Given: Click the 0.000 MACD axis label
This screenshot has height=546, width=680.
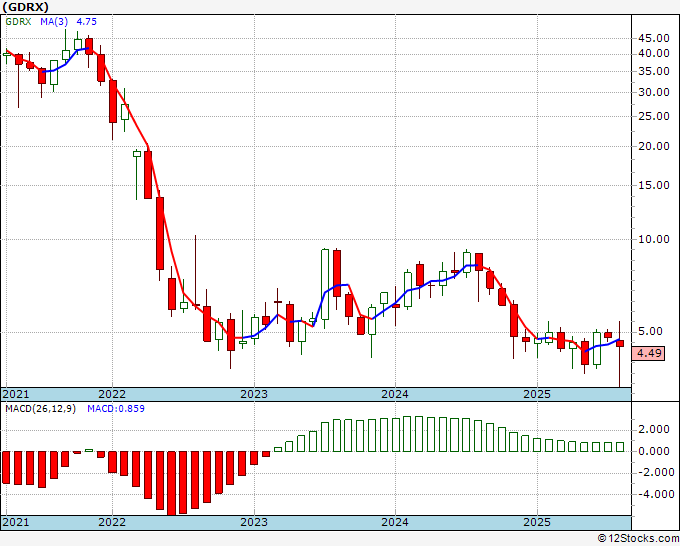Looking at the screenshot, I should point(656,451).
